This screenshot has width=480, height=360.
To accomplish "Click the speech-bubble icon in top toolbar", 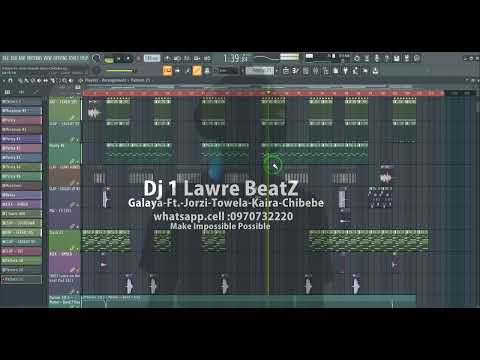I will click(x=417, y=58).
